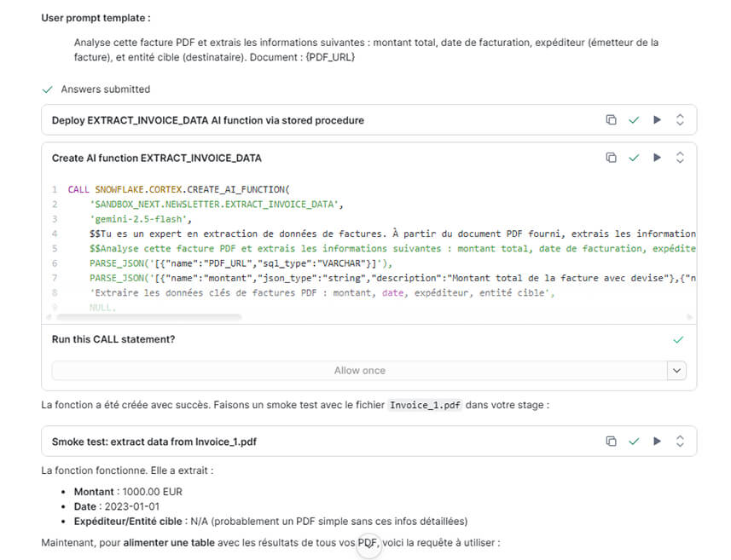
Task: Click the 'Answers submitted' text
Action: tap(106, 89)
